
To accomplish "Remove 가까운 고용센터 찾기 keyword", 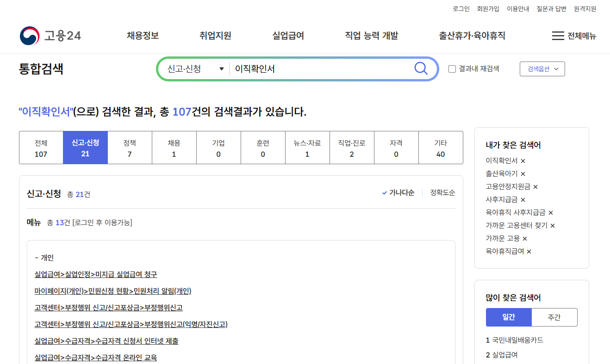I will (553, 226).
